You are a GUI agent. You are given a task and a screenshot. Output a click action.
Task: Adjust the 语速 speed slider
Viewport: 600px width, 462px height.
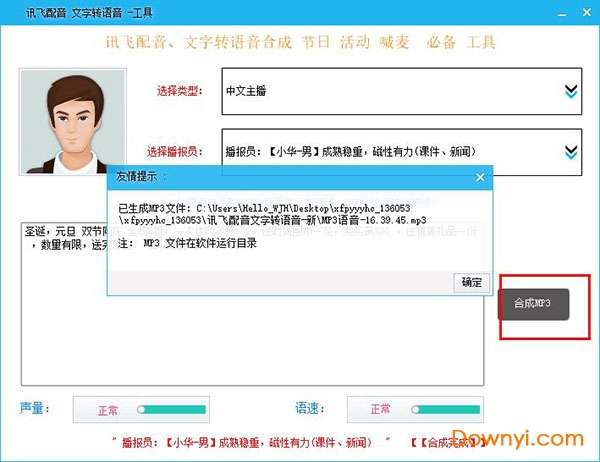446,410
